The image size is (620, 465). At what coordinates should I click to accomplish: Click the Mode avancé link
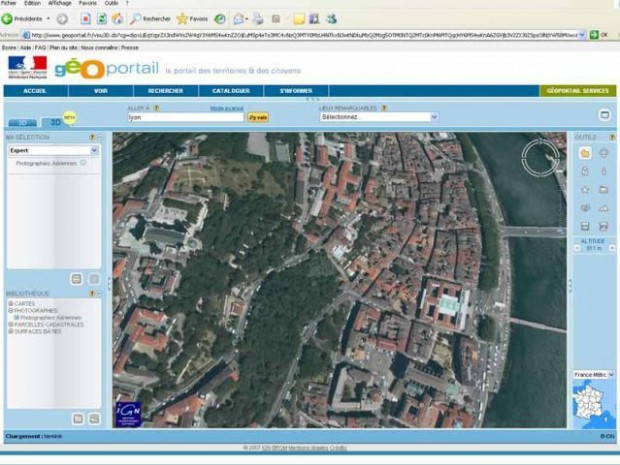[227, 108]
